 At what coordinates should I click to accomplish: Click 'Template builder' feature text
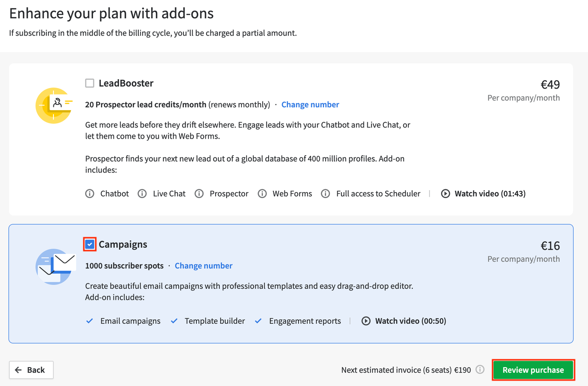click(215, 321)
